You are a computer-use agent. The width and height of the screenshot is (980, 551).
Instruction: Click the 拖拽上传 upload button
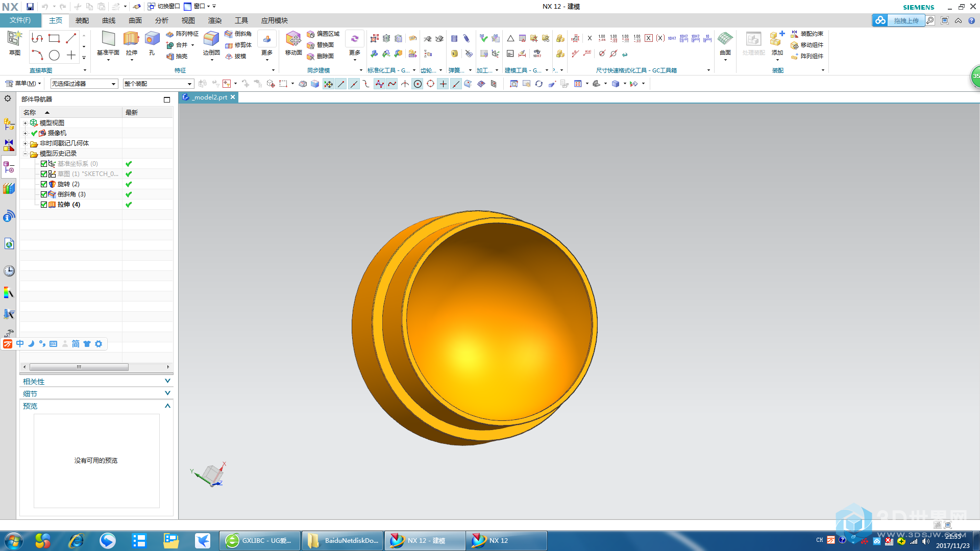[x=898, y=20]
